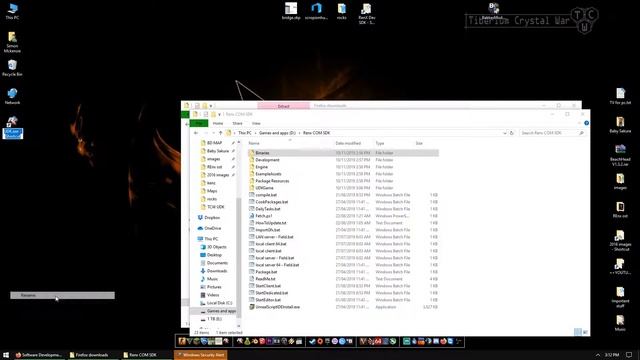Click the Up one level arrow
The height and width of the screenshot is (360, 640).
click(220, 133)
